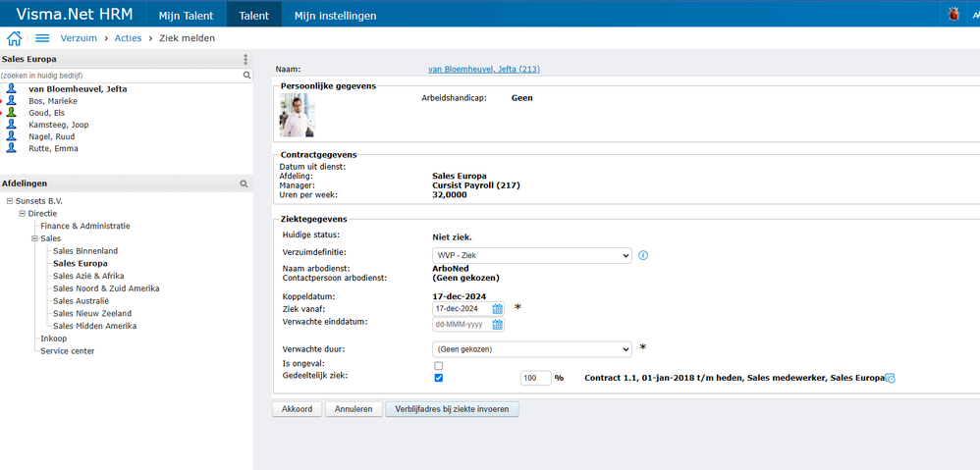Click Verblijfadres bij ziekte invoeren button
Screen dimensions: 980x470
(x=452, y=409)
